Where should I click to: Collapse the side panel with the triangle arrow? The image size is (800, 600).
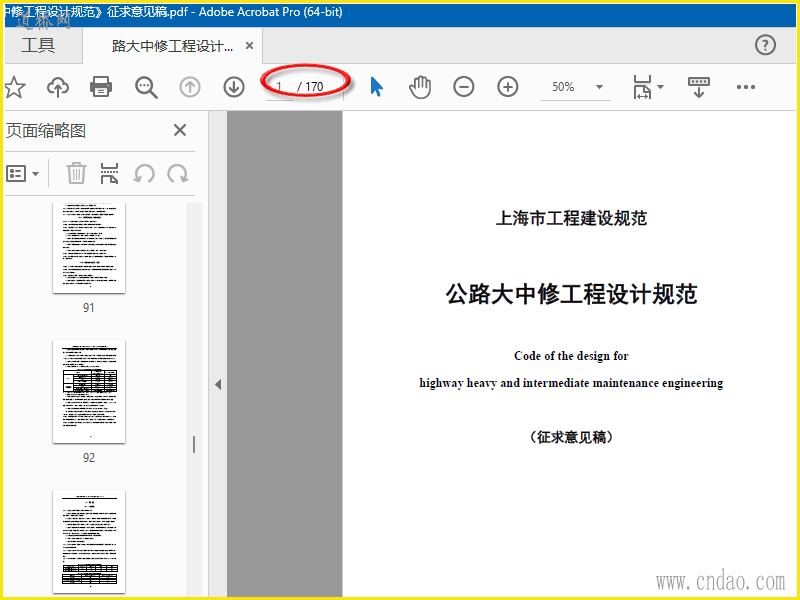(218, 384)
